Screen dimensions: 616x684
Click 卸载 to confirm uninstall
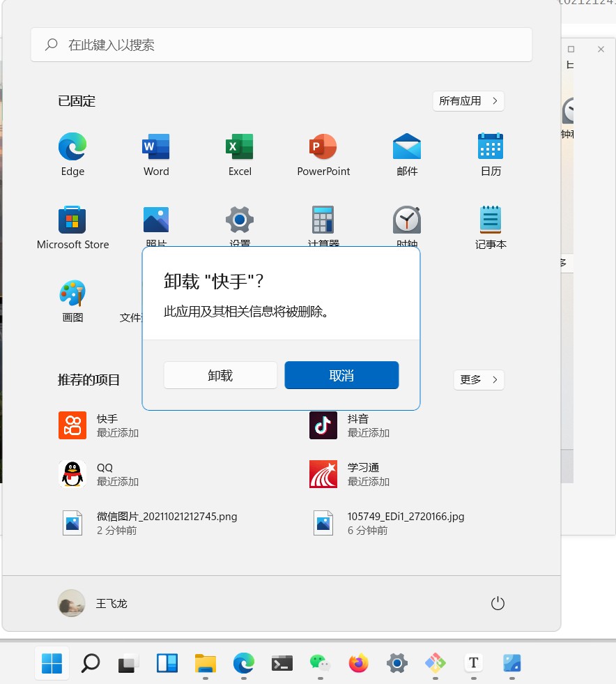pos(220,375)
